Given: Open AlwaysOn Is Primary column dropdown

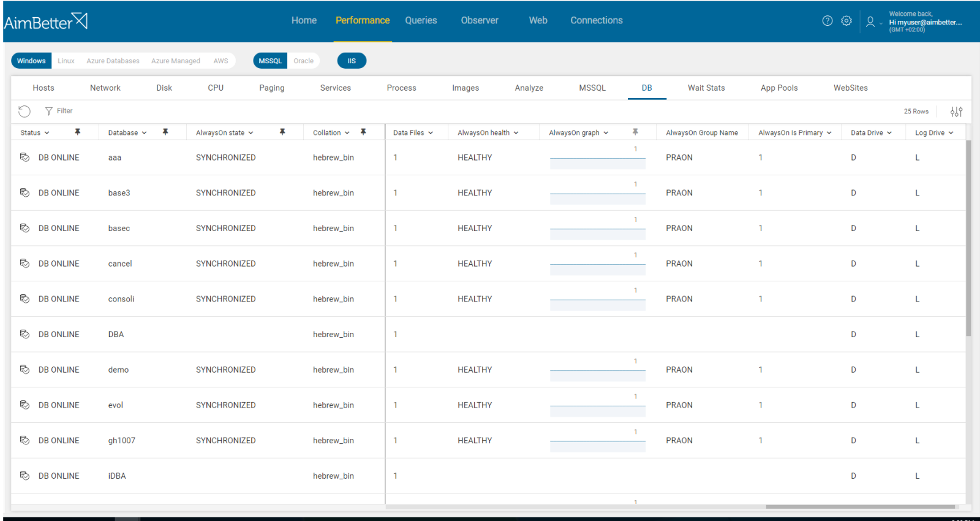Looking at the screenshot, I should click(829, 133).
